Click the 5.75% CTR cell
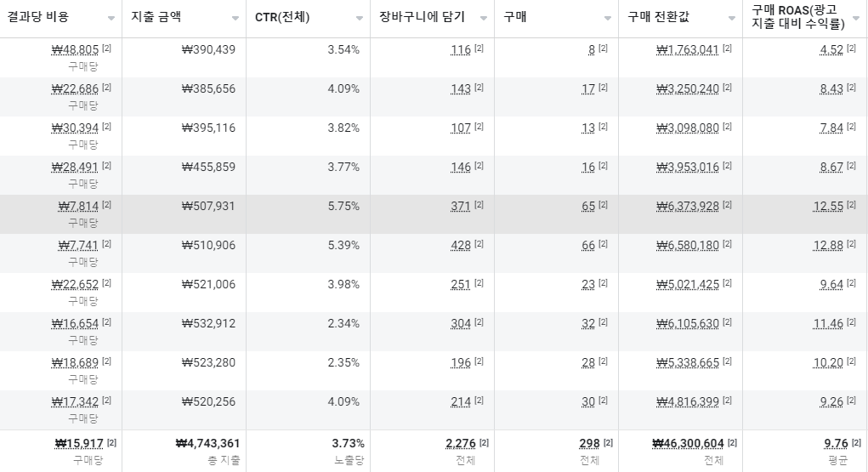Viewport: 868px width, 472px height. click(343, 206)
